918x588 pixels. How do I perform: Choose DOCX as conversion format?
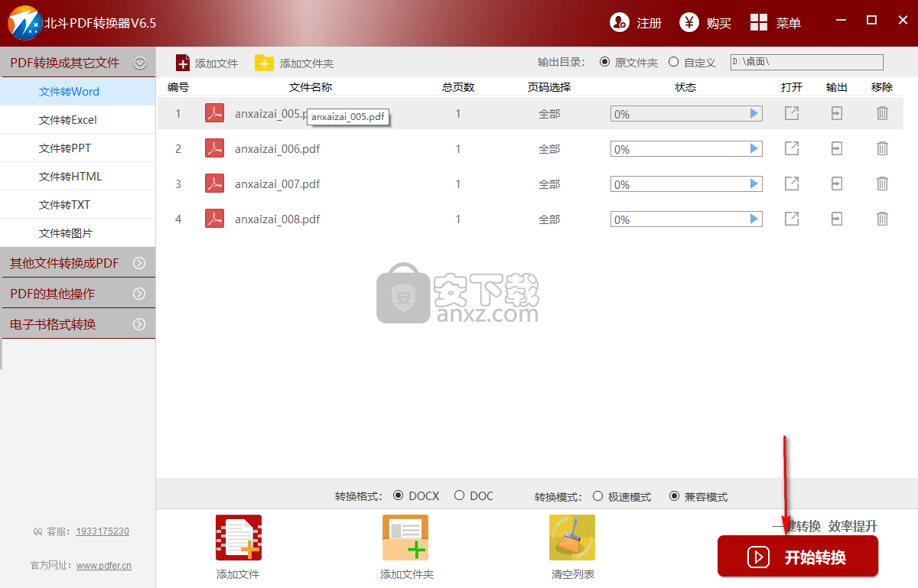(x=398, y=495)
